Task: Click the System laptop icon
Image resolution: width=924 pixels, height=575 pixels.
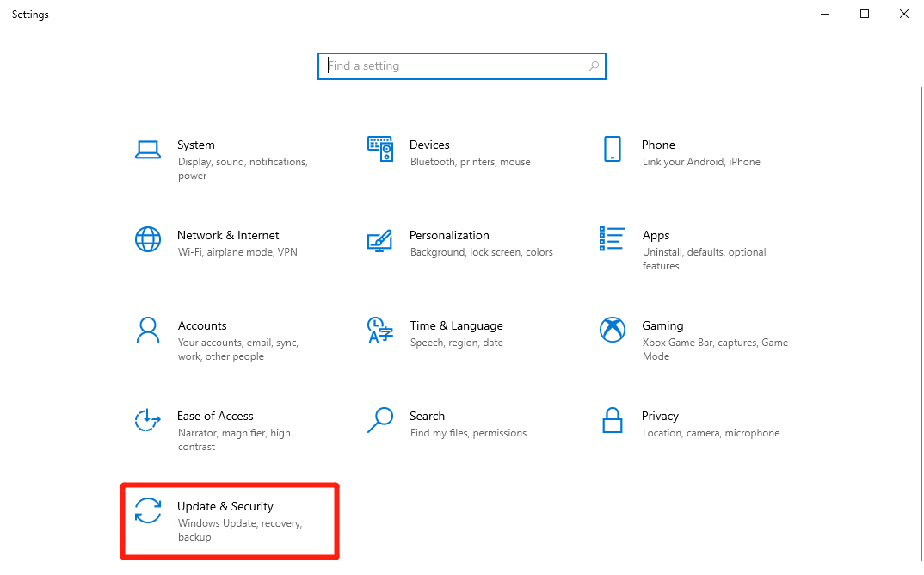Action: click(148, 150)
